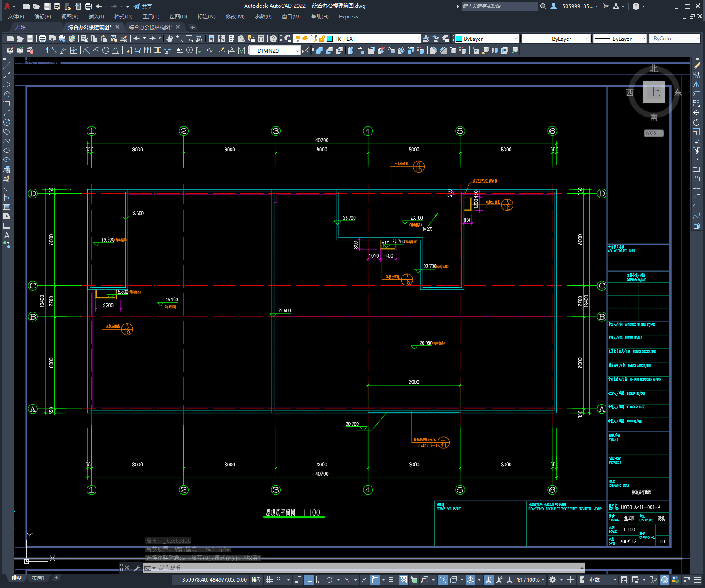Toggle layer on/off lightbulb for TK-TEXT
The image size is (705, 588).
click(x=297, y=39)
